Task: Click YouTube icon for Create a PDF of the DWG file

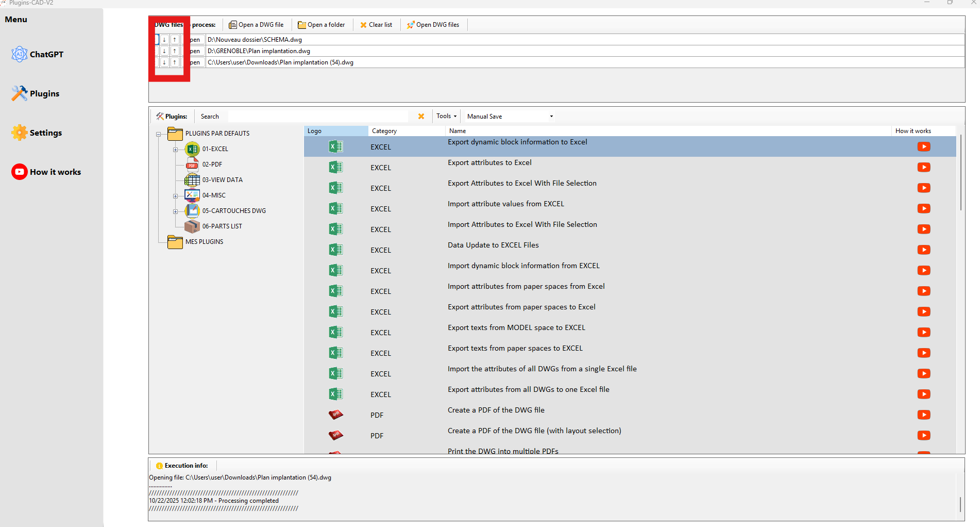Action: (x=923, y=415)
